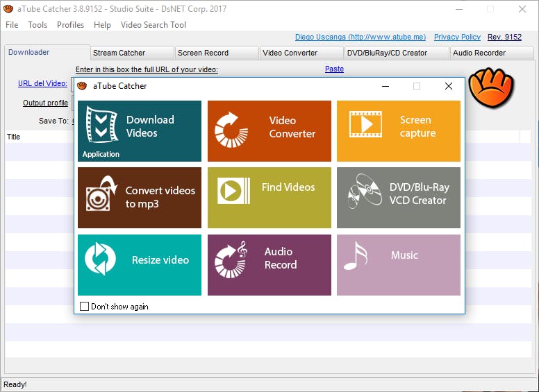Select the Screen capture film play icon
This screenshot has width=539, height=392.
[x=365, y=124]
